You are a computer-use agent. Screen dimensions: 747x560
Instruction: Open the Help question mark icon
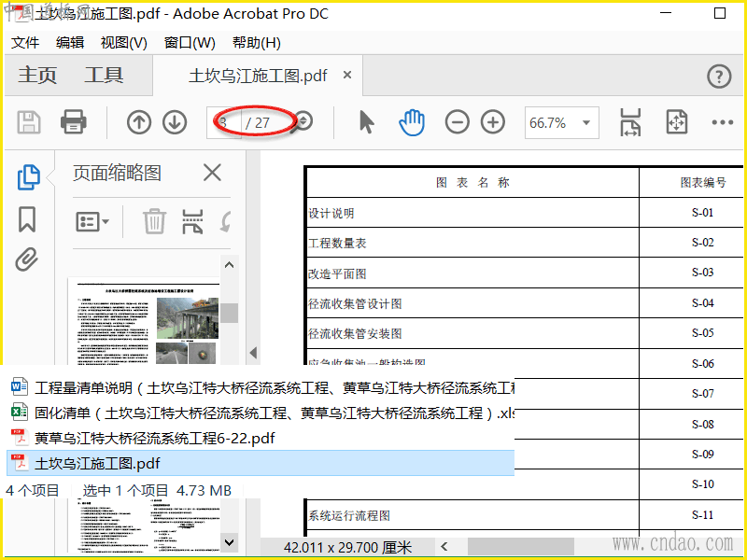coord(719,77)
